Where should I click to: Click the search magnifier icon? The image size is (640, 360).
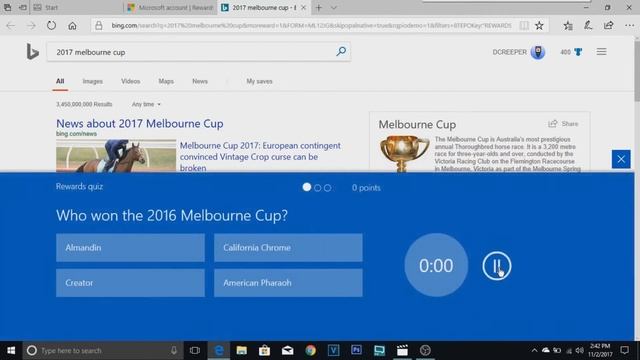[x=341, y=51]
